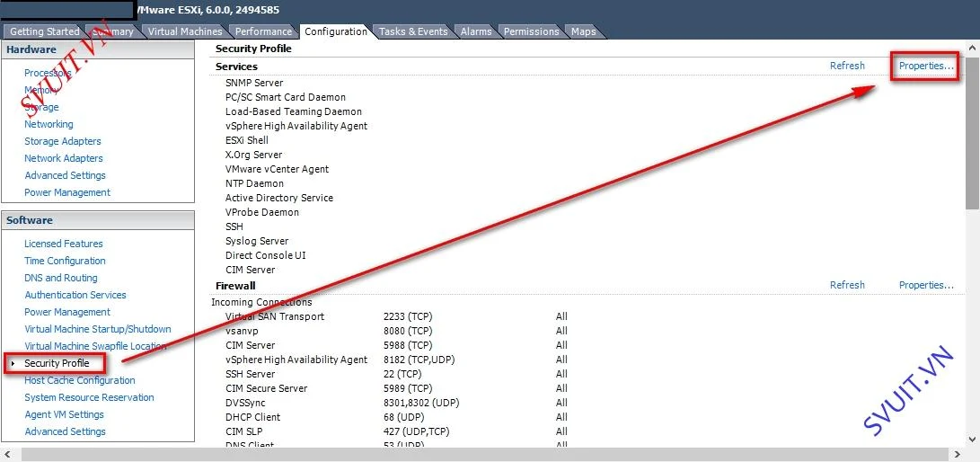
Task: Click the horizontal scrollbar track
Action: click(483, 455)
